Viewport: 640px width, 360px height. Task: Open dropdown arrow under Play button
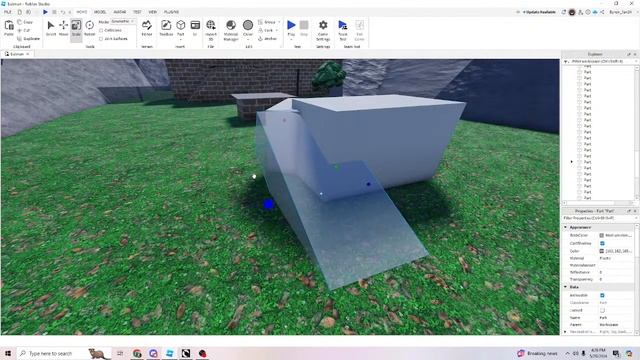291,39
